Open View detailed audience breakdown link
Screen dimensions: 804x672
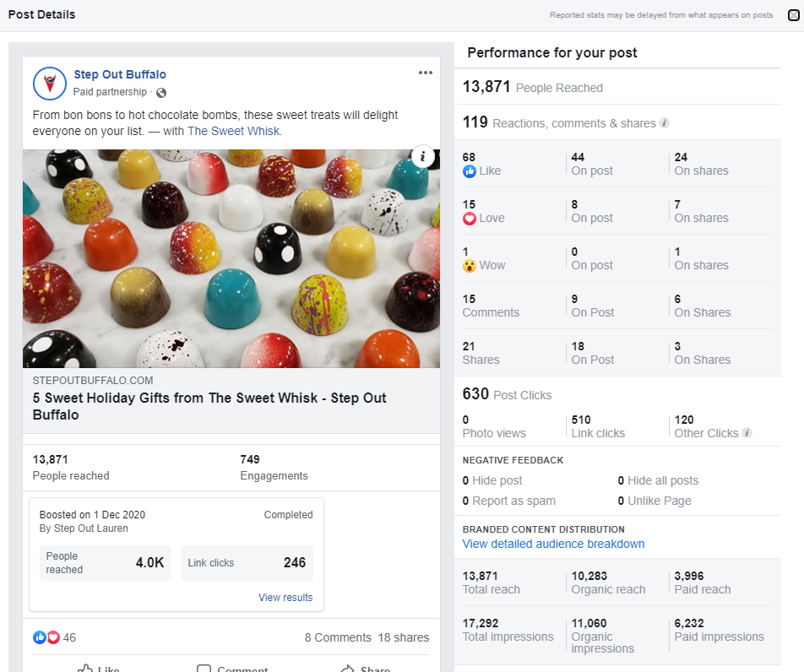pos(553,544)
